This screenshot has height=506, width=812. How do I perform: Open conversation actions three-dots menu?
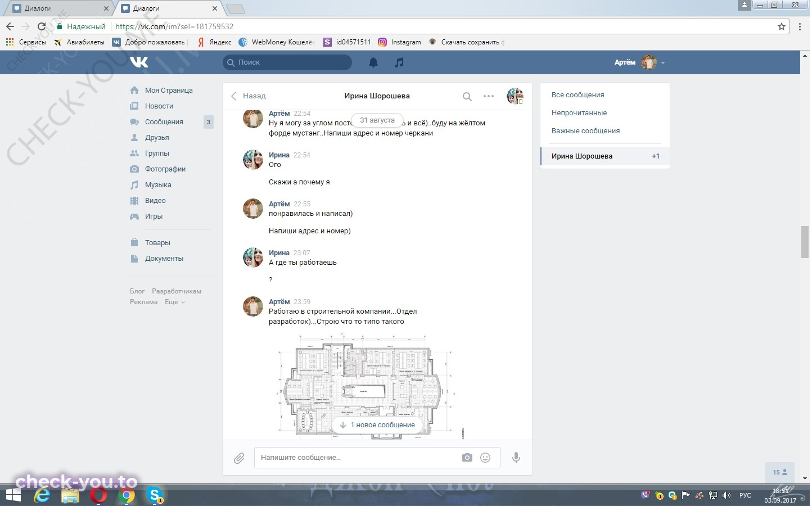click(489, 96)
